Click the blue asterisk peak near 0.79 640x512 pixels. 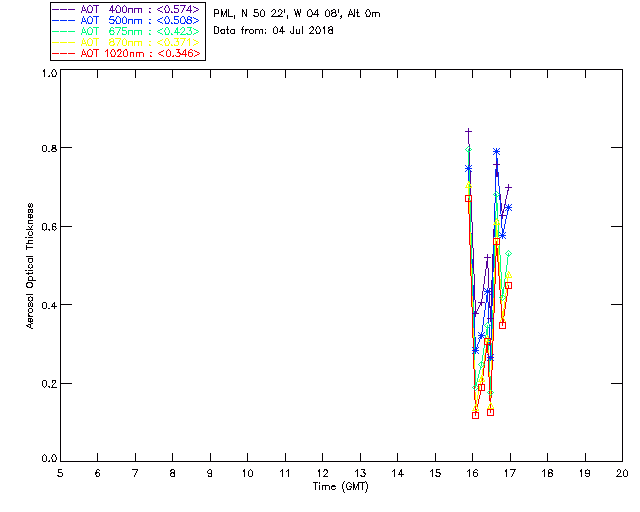point(496,151)
